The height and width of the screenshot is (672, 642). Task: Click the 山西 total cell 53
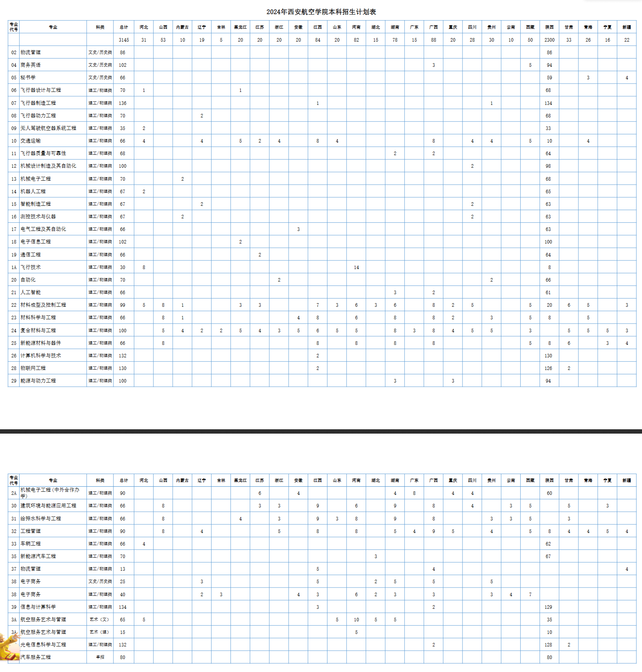click(x=163, y=40)
